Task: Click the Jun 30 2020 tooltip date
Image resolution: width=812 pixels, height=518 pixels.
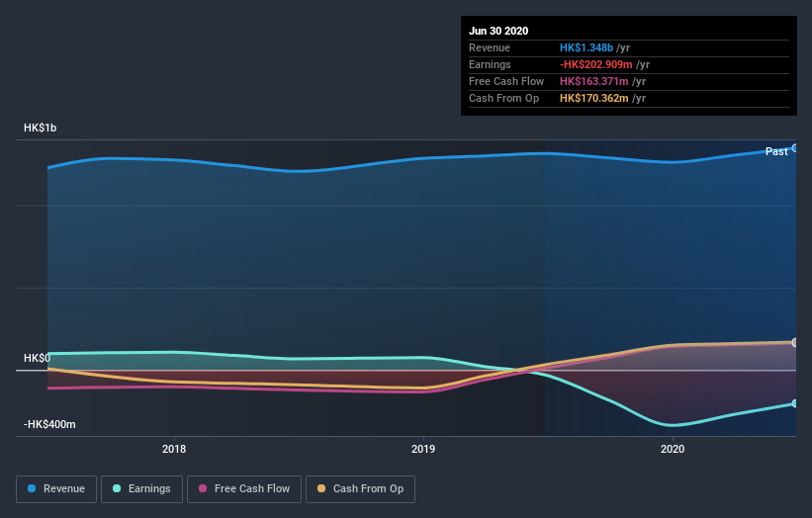Action: [x=498, y=31]
